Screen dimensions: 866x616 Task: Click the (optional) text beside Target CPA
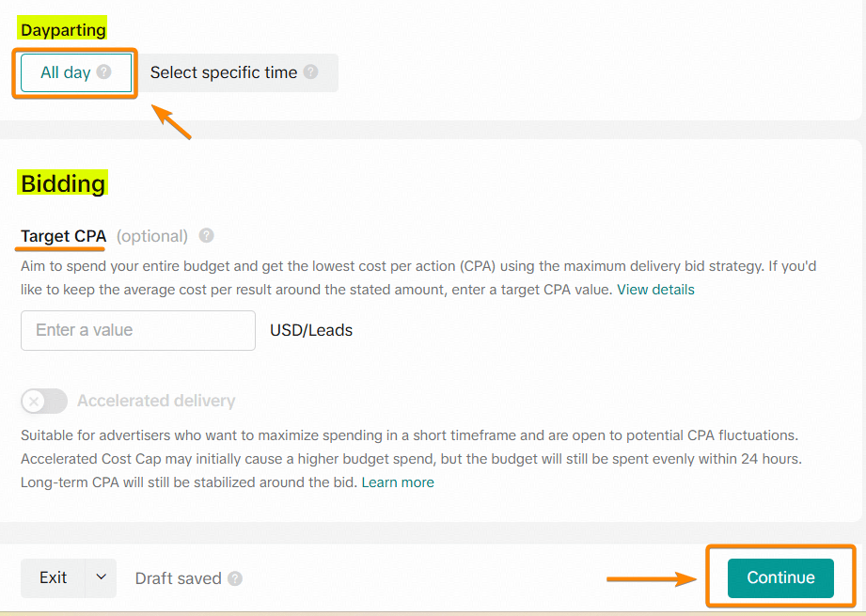[x=152, y=236]
